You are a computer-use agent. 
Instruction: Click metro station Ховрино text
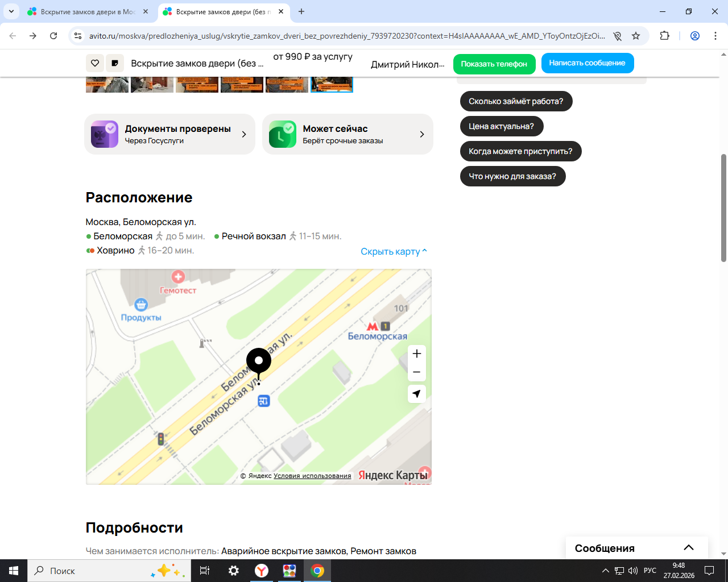(x=115, y=251)
